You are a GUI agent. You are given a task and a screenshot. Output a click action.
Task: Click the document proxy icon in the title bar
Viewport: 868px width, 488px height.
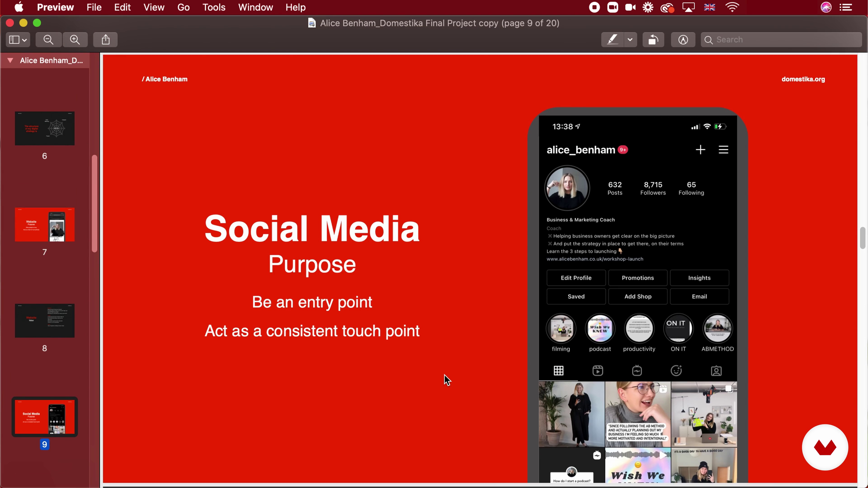click(312, 23)
